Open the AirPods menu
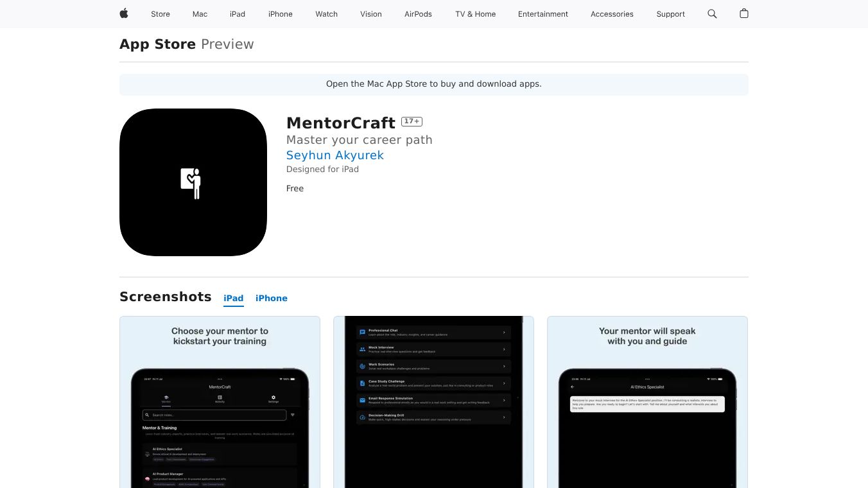Screen dimensions: 868x488 pyautogui.click(x=419, y=14)
